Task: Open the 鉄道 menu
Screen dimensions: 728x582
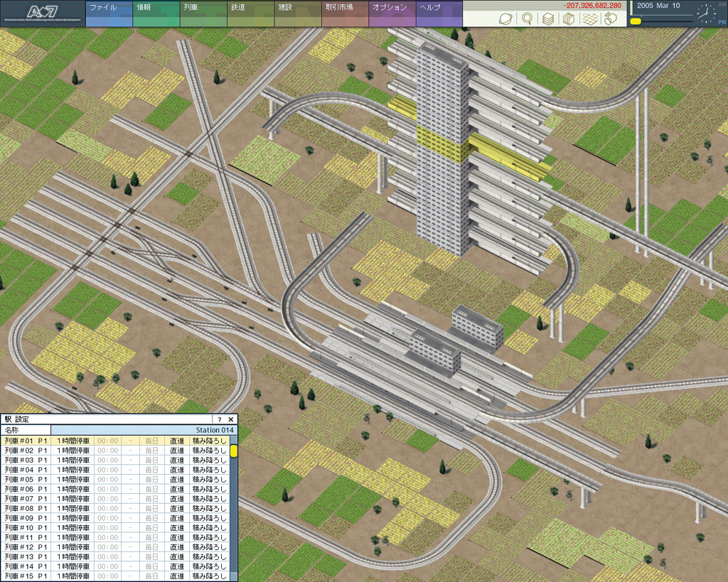Action: (251, 14)
